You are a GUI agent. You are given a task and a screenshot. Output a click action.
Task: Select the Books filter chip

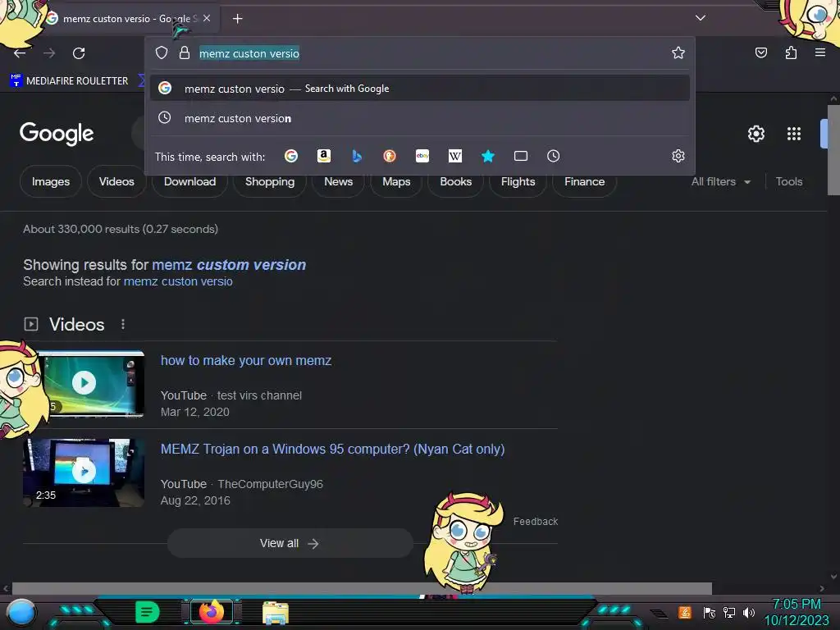coord(456,181)
